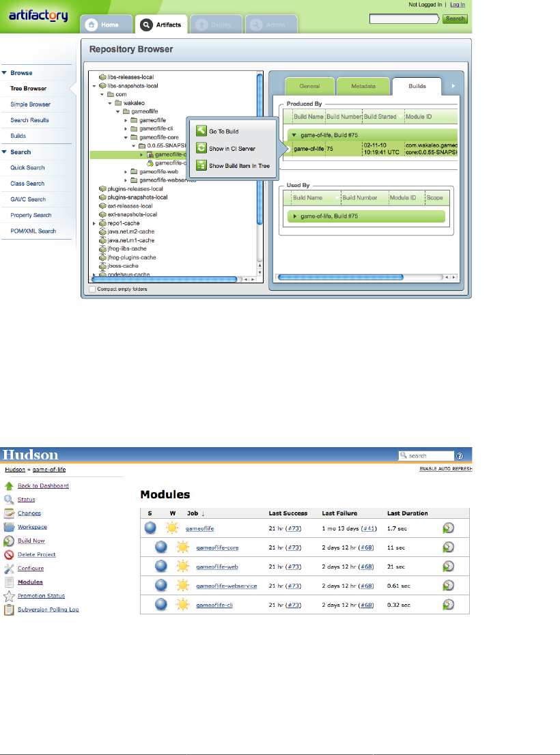Expand the repo1-cache repository node

coord(94,223)
